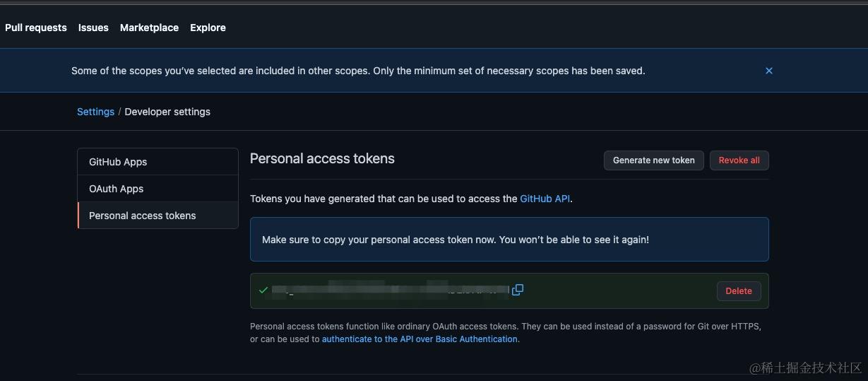Delete the newly generated token
The height and width of the screenshot is (381, 868).
tap(738, 291)
